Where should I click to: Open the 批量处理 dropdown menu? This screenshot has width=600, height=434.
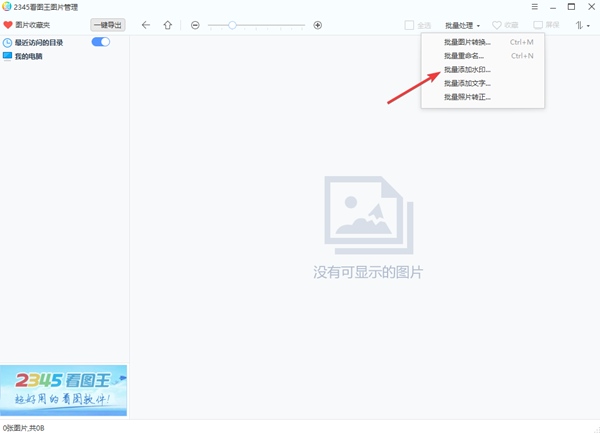[x=463, y=25]
